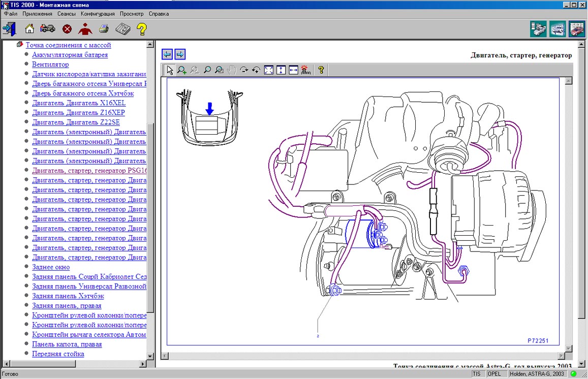
Task: Click the fit-to-window icon in diagram toolbar
Action: (x=269, y=70)
